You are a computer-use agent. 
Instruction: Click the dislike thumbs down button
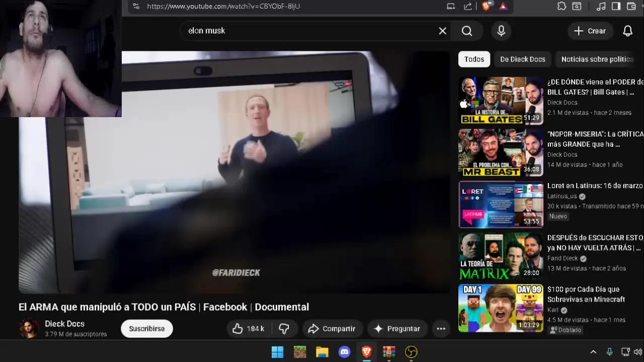coord(284,329)
